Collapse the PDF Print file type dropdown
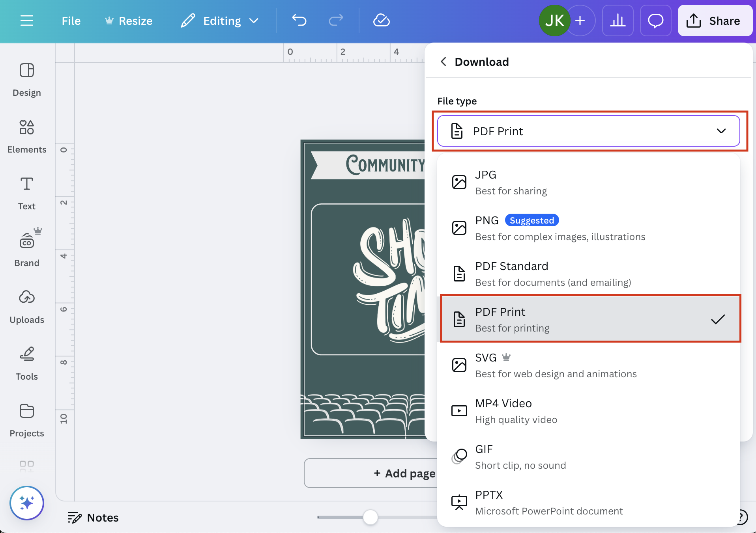 588,131
